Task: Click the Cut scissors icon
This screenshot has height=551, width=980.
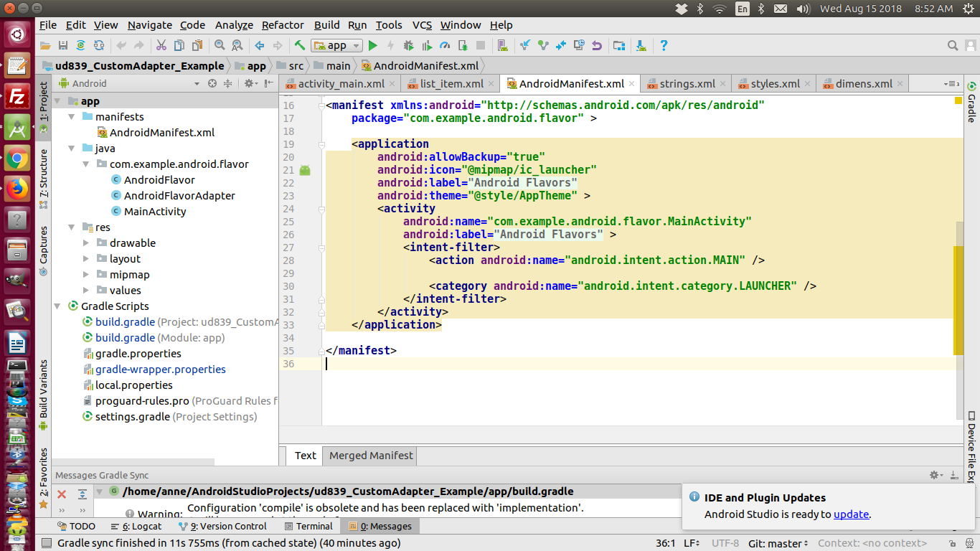Action: (161, 45)
